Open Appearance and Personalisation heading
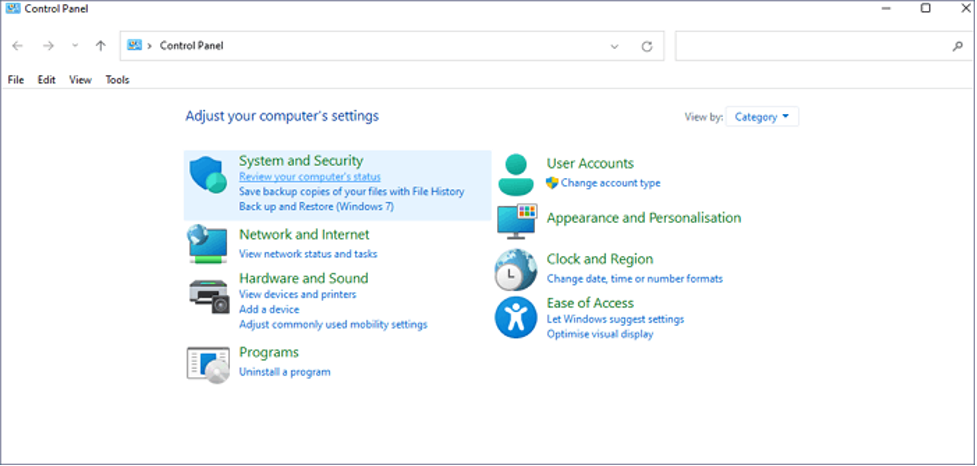This screenshot has height=466, width=977. 644,218
